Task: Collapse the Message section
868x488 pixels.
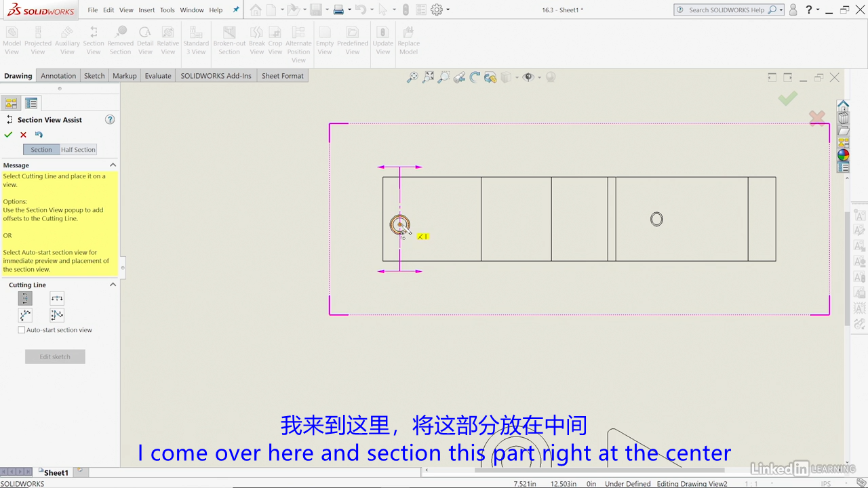Action: tap(113, 165)
